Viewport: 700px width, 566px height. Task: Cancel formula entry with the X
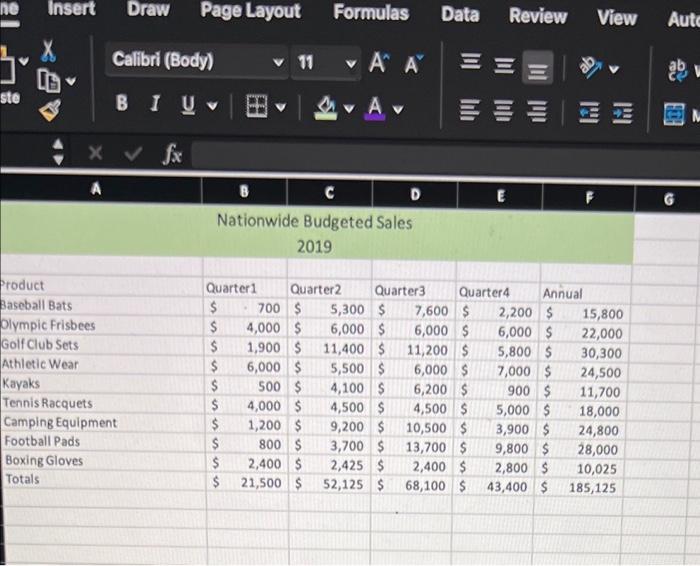(95, 153)
